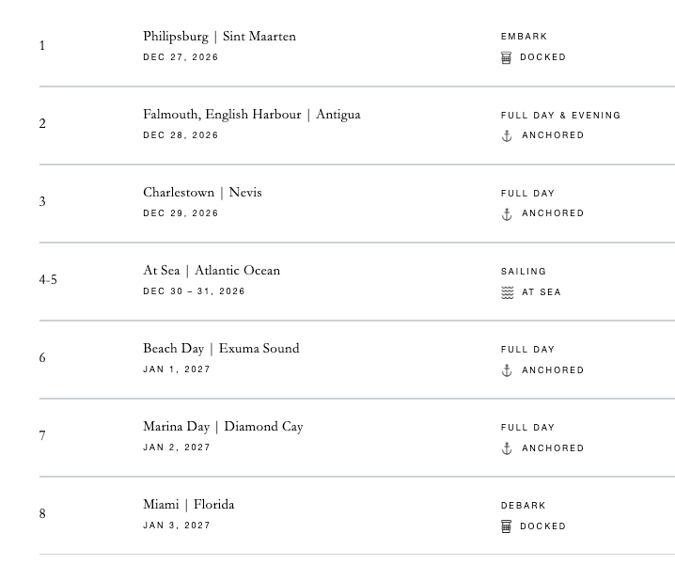
Task: Select Miami | Florida debark port
Action: click(x=189, y=505)
